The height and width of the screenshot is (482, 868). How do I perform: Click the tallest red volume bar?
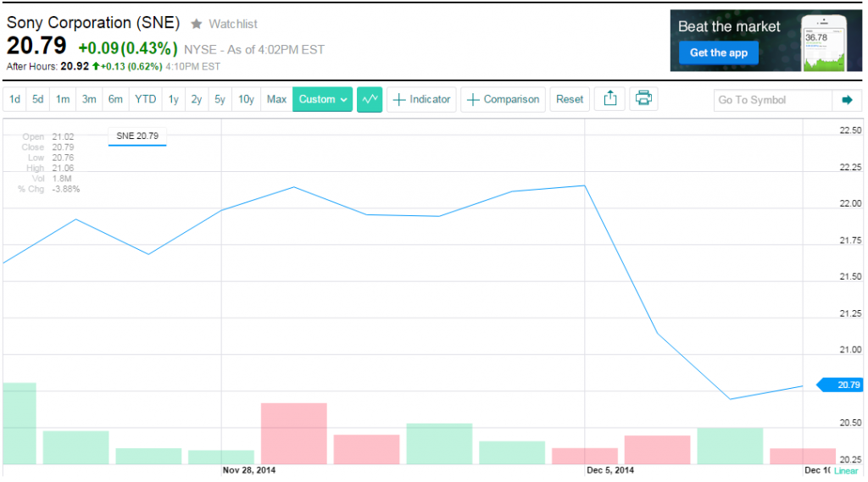coord(294,434)
